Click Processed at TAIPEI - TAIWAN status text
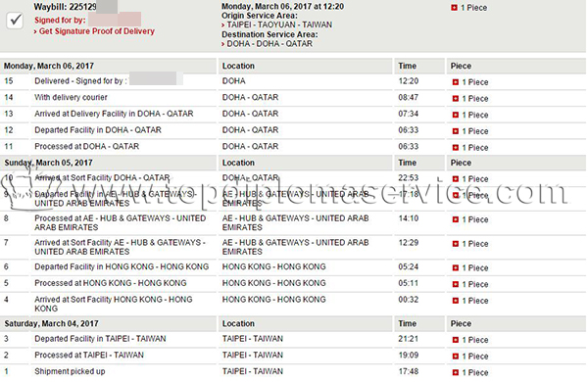Viewport: 588px width, 382px height. [x=89, y=355]
